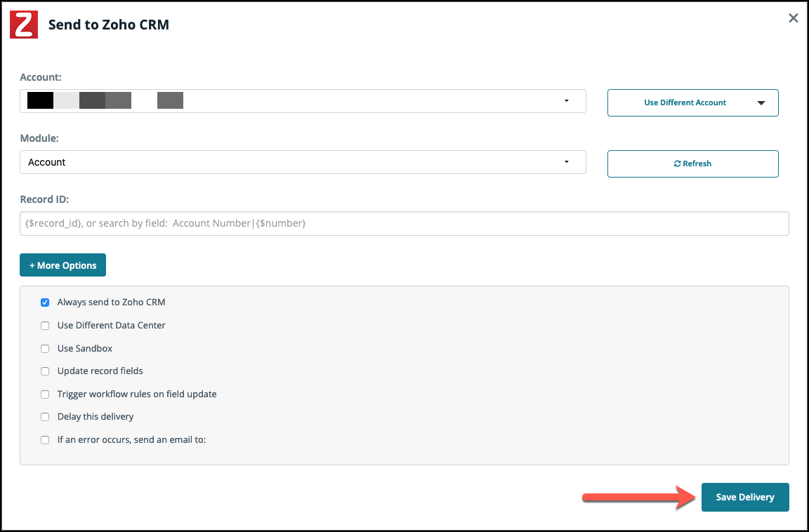
Task: Click inside the Record ID field
Action: (x=404, y=224)
